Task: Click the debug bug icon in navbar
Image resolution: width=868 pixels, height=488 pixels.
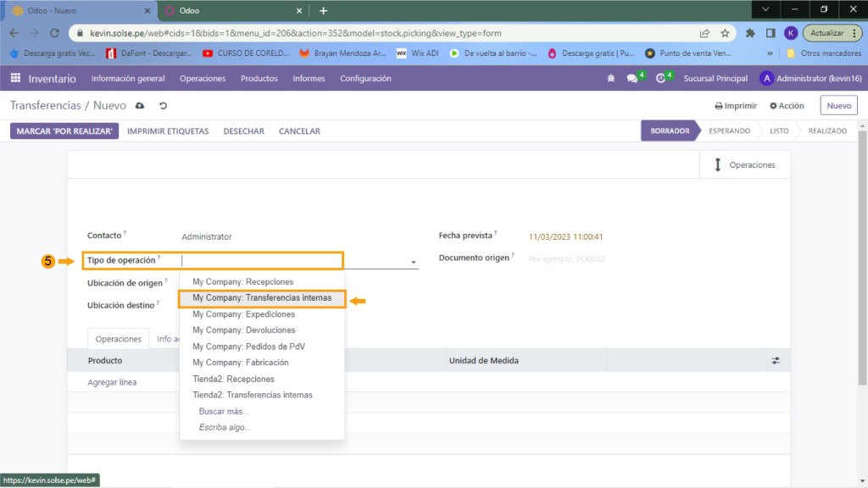Action: [611, 79]
